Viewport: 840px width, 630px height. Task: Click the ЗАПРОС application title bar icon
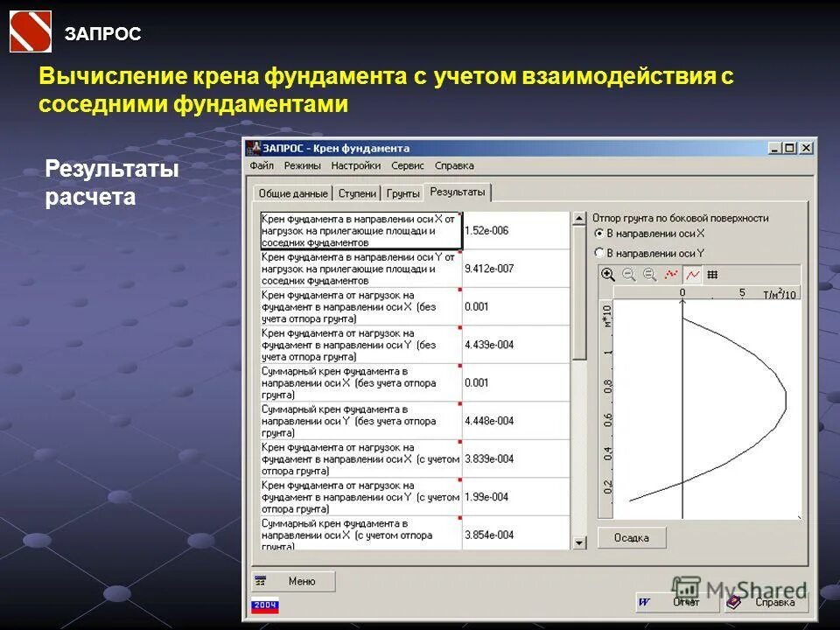(254, 148)
